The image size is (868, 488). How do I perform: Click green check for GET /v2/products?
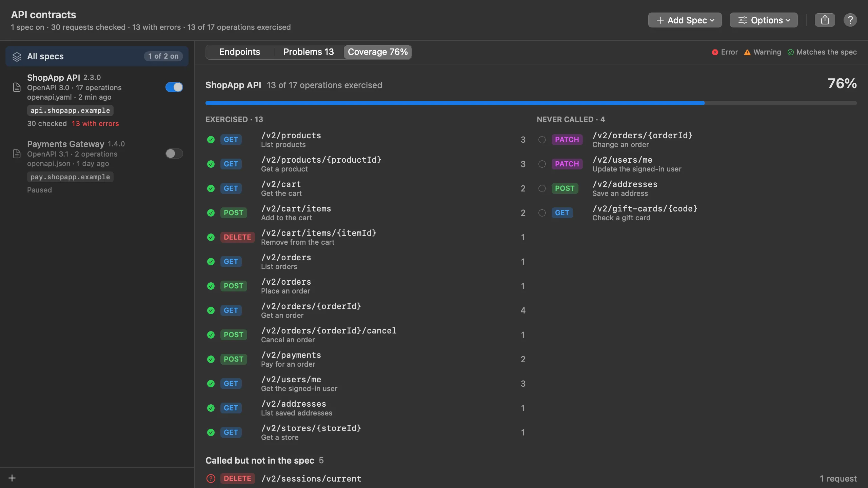211,140
